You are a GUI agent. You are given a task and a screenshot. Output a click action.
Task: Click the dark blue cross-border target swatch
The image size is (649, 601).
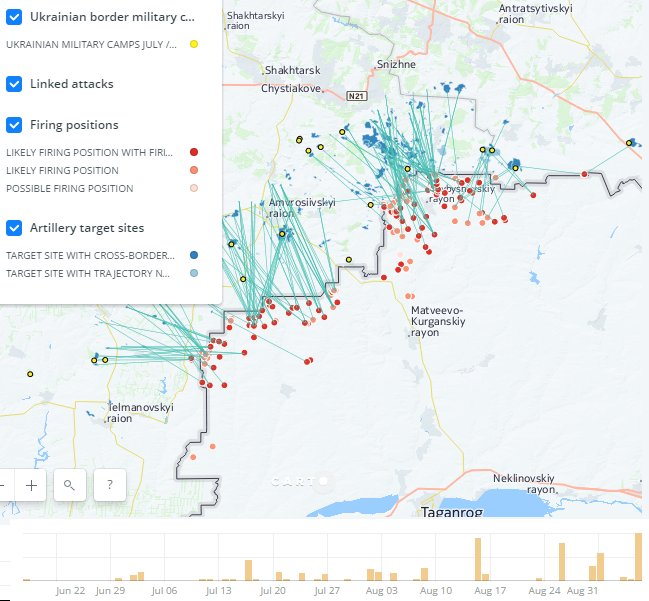193,255
